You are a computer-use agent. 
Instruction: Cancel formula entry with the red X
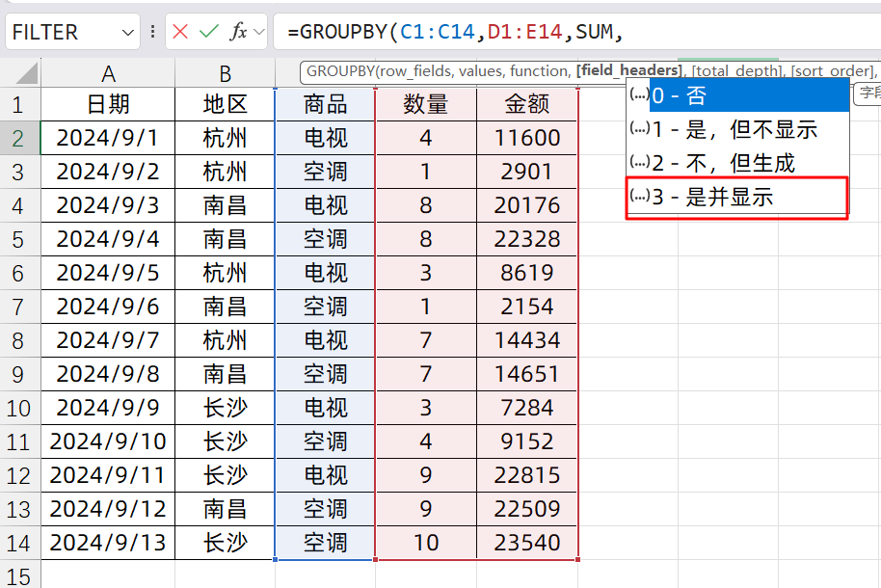[180, 32]
